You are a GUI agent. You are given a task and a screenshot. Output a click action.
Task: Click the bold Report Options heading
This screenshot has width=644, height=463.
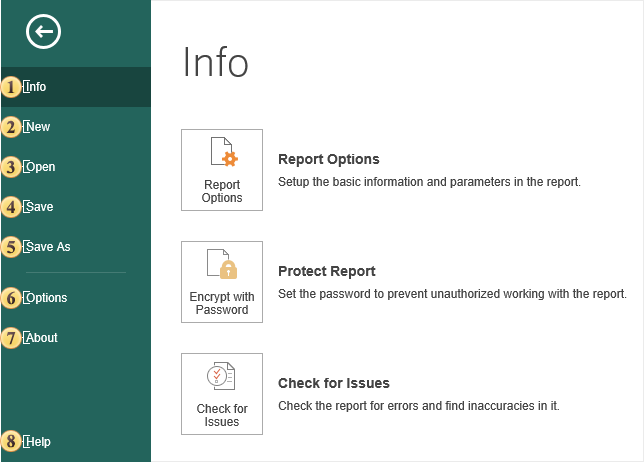point(328,159)
